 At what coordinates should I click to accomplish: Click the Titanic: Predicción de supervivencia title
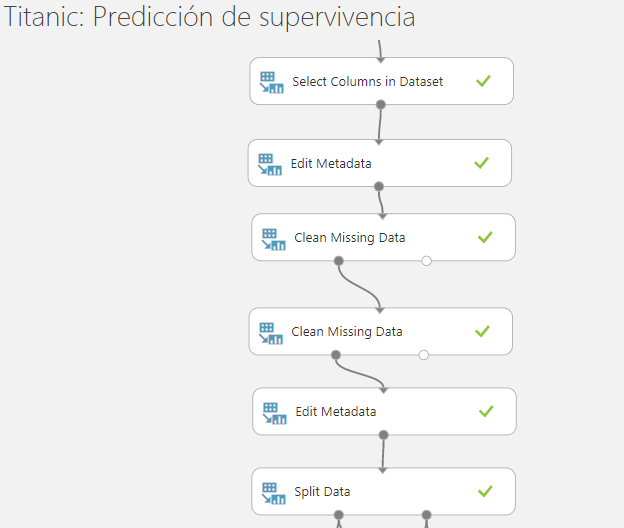(x=209, y=17)
